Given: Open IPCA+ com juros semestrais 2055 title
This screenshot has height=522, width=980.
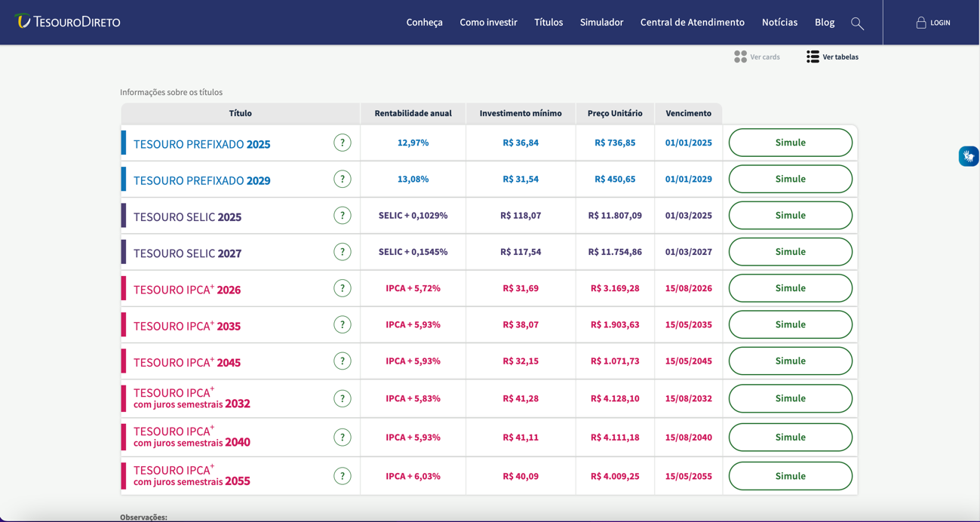Looking at the screenshot, I should click(x=192, y=476).
